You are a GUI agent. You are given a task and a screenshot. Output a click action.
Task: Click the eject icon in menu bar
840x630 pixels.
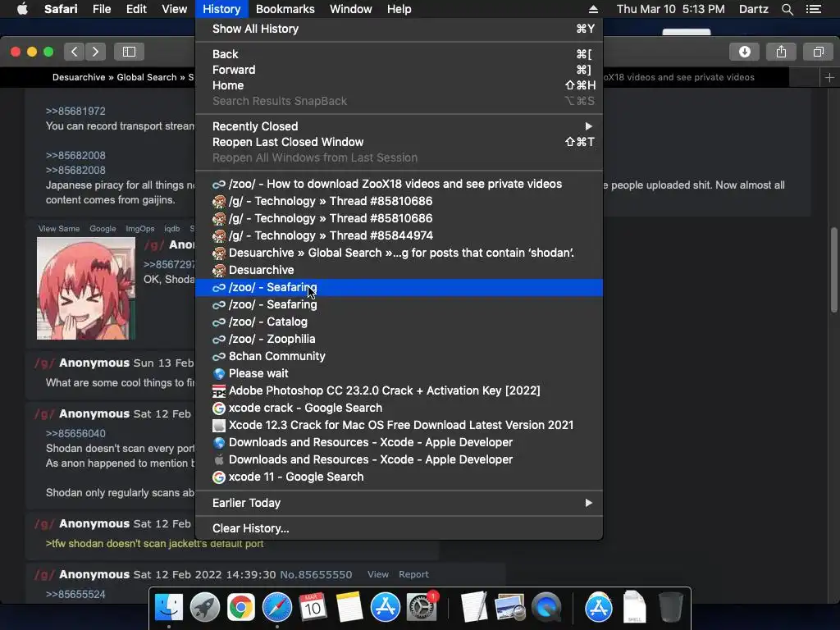(x=593, y=9)
